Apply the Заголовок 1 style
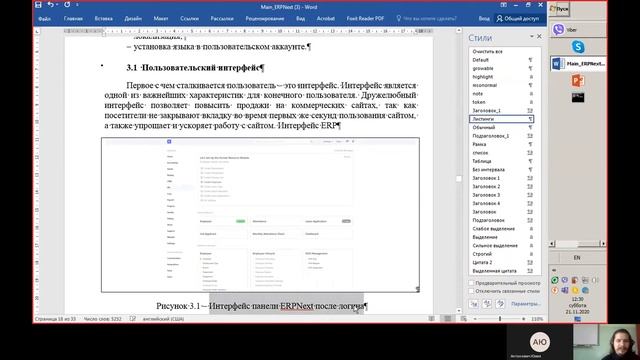640x360 pixels. tap(501, 178)
